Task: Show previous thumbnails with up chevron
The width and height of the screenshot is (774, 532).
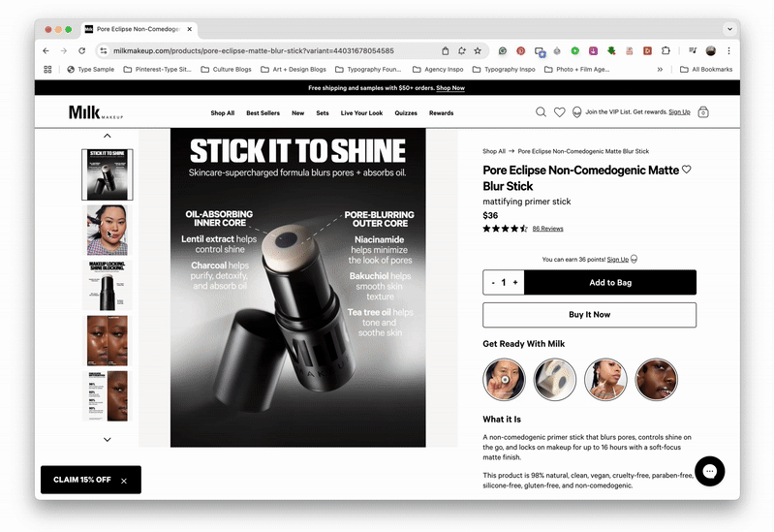Action: click(108, 136)
